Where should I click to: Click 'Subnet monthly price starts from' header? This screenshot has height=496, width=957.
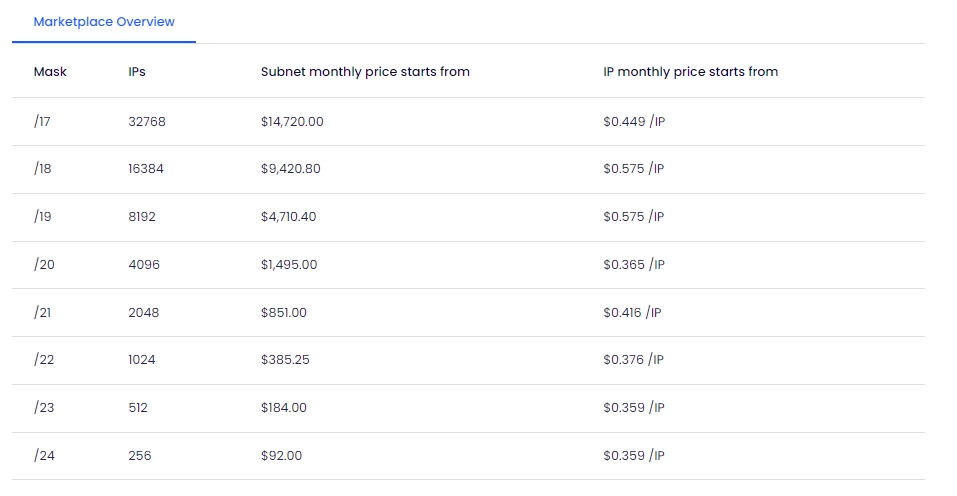365,72
